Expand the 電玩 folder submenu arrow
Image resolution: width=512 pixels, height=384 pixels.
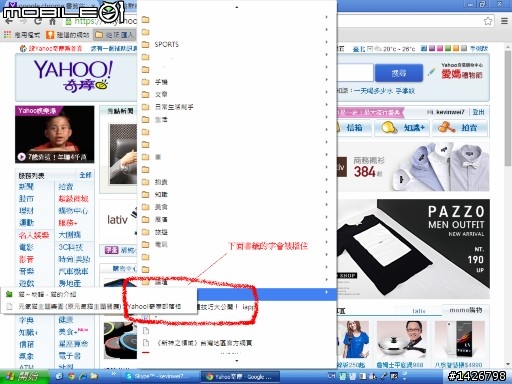[x=327, y=242]
